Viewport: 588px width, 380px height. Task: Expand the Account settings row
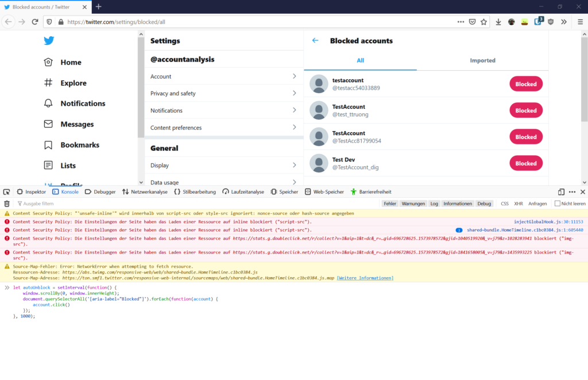coord(224,76)
